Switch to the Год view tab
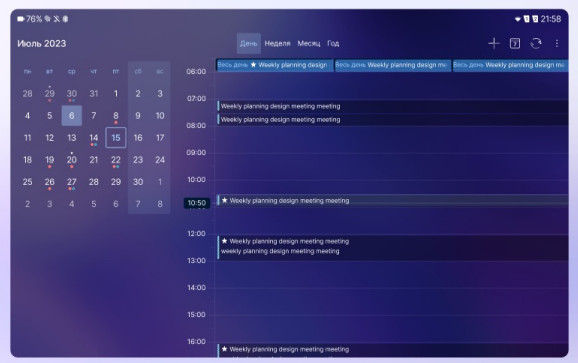Screen dimensions: 578x363 [x=333, y=43]
